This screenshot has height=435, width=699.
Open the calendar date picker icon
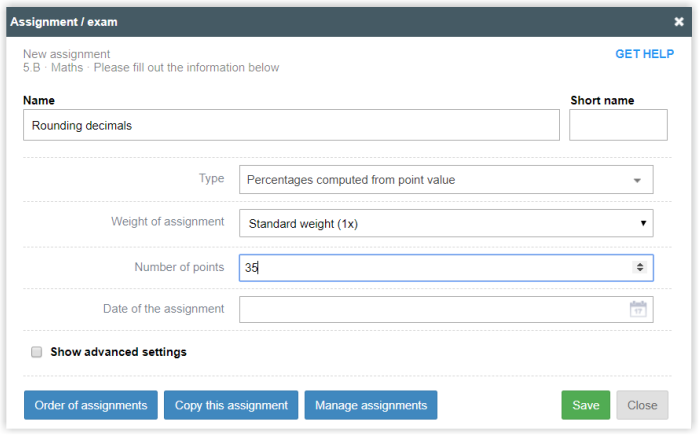638,309
